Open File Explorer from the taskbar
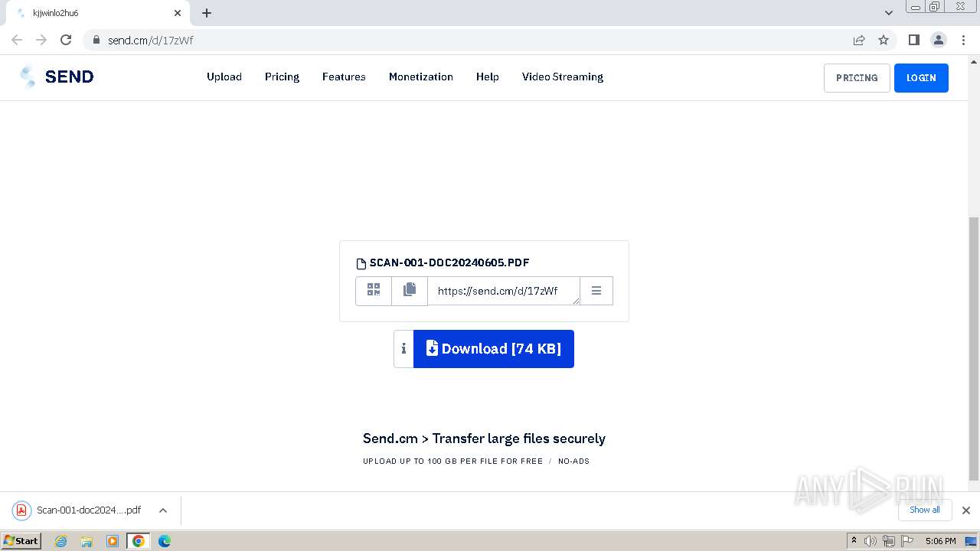The width and height of the screenshot is (980, 551). tap(87, 541)
